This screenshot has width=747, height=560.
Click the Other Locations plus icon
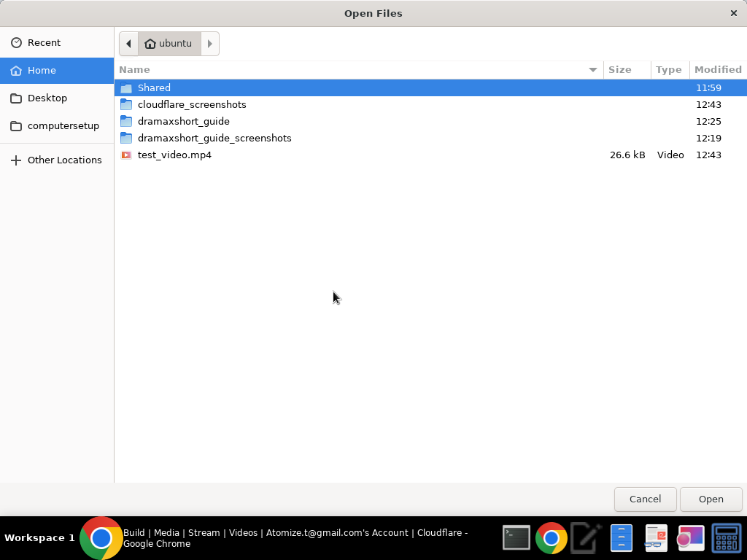[x=15, y=160]
